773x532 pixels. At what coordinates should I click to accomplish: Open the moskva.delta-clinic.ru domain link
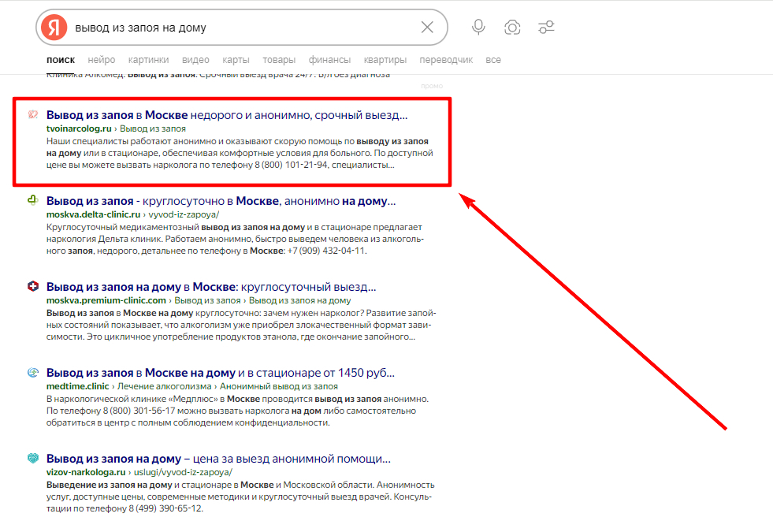point(93,214)
